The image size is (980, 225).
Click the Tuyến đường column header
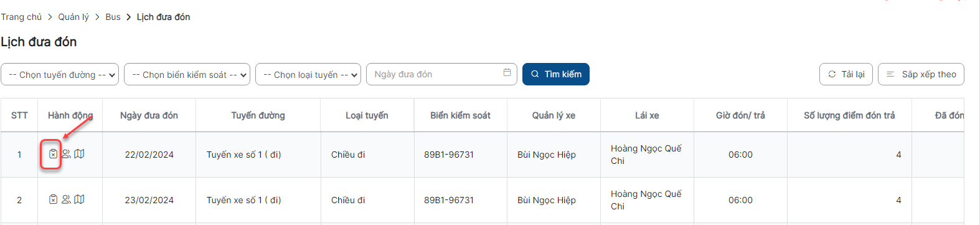pyautogui.click(x=258, y=115)
